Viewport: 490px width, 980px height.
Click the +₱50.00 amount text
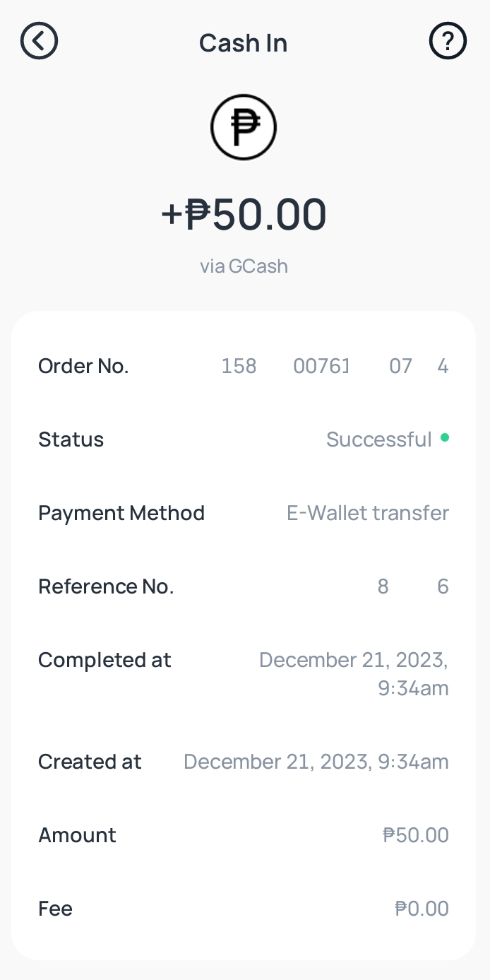tap(244, 214)
